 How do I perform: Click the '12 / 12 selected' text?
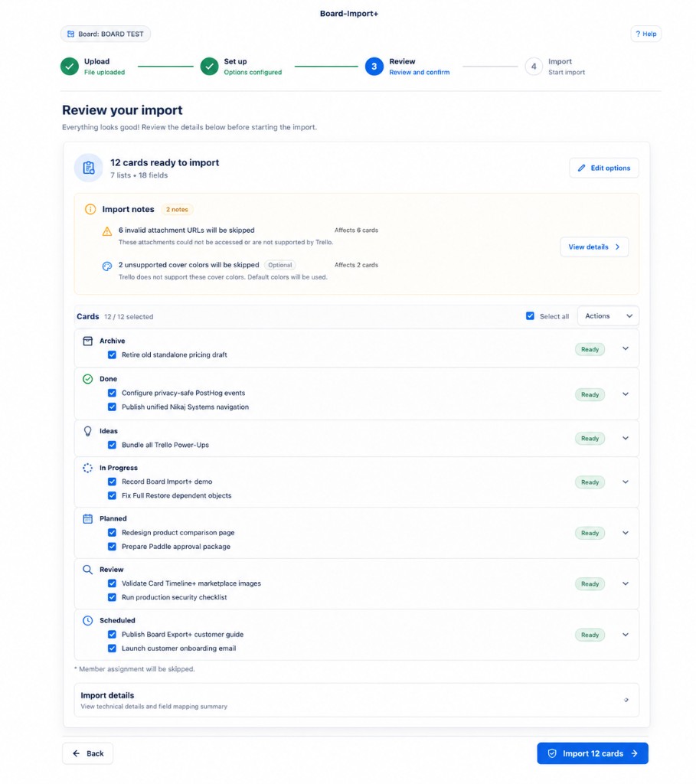tap(129, 317)
